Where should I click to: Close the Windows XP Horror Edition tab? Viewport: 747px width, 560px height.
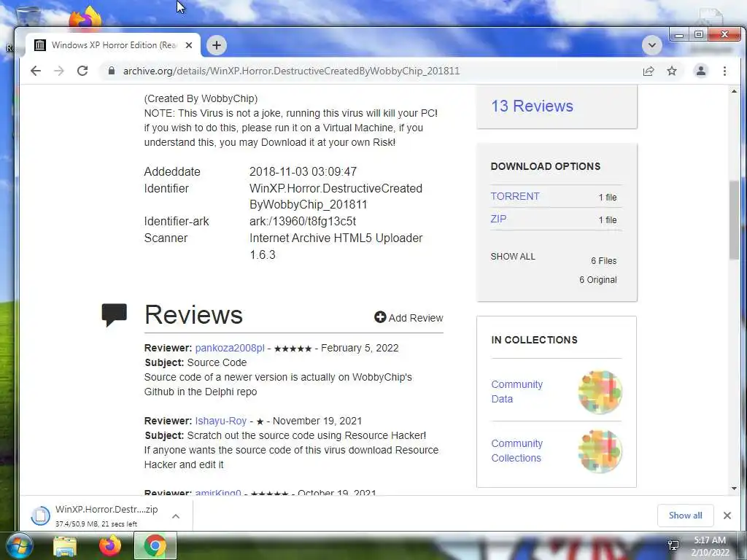click(x=189, y=45)
